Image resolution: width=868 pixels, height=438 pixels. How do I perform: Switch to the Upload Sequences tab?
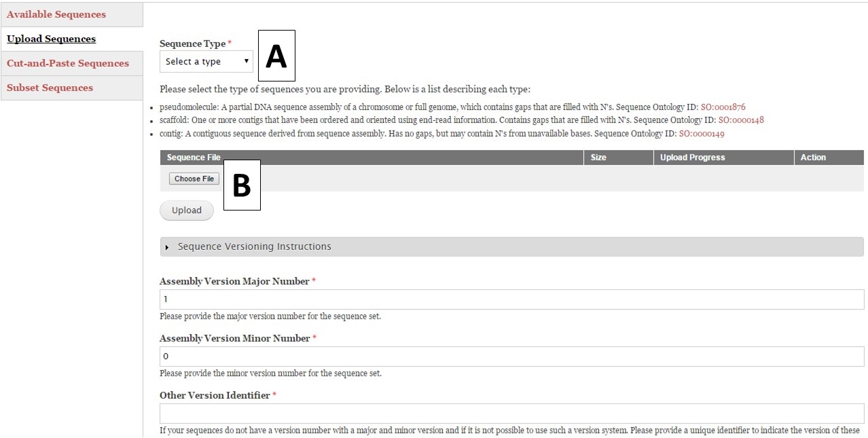click(52, 39)
